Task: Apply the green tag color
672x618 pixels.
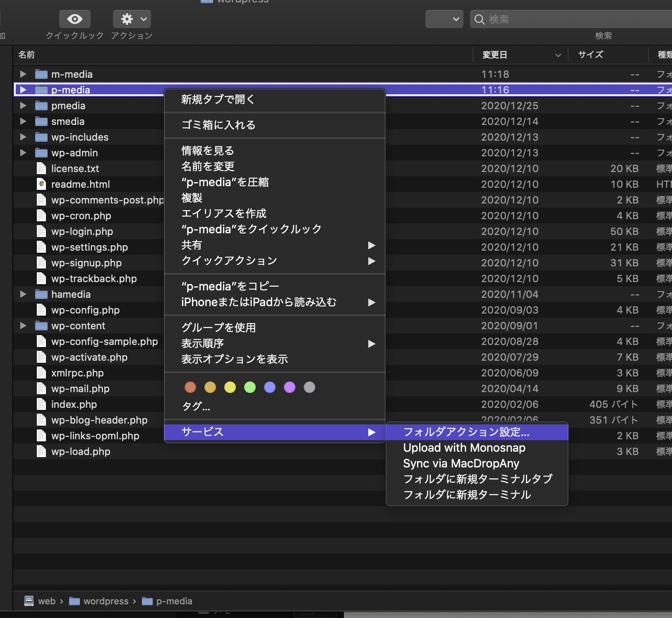Action: (250, 387)
